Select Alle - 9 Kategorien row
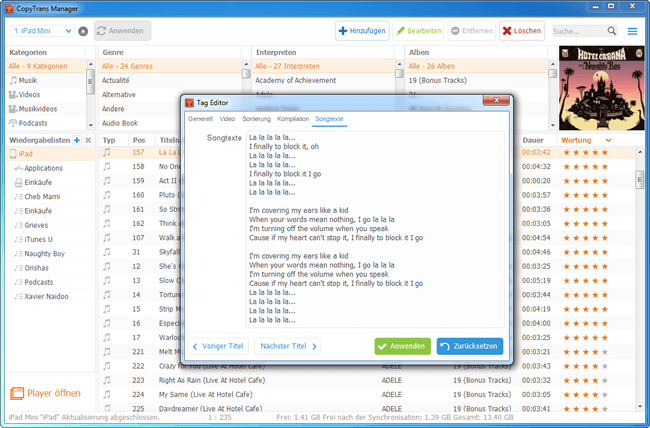The image size is (650, 428). click(46, 66)
